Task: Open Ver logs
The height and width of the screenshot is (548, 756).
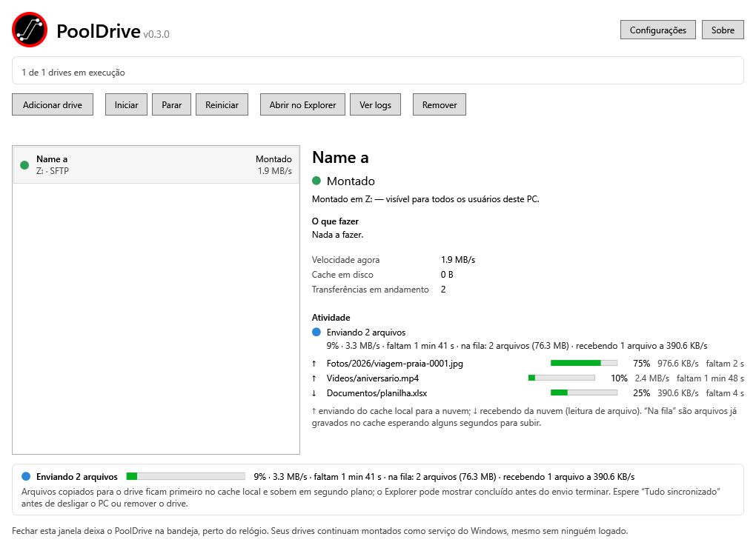Action: [375, 104]
